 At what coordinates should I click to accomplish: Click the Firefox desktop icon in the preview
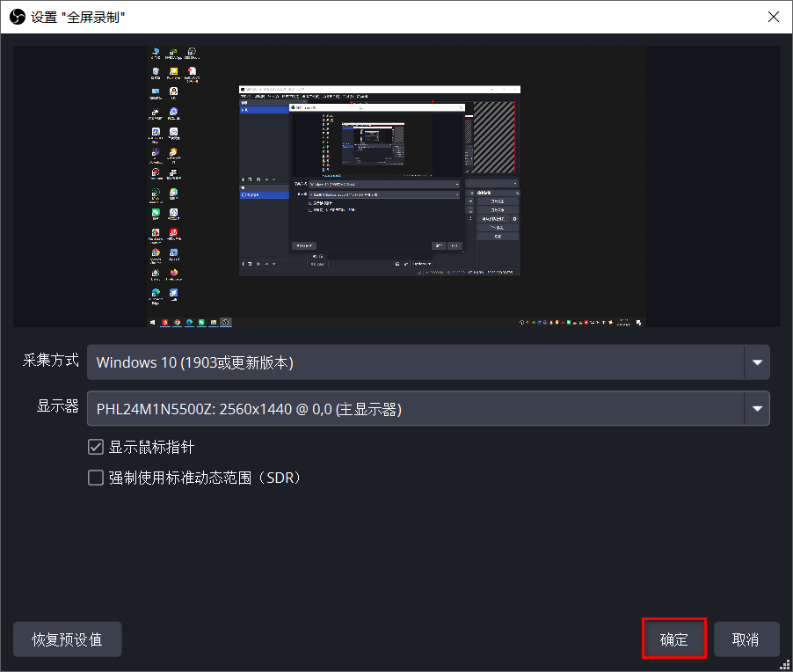pos(174,273)
